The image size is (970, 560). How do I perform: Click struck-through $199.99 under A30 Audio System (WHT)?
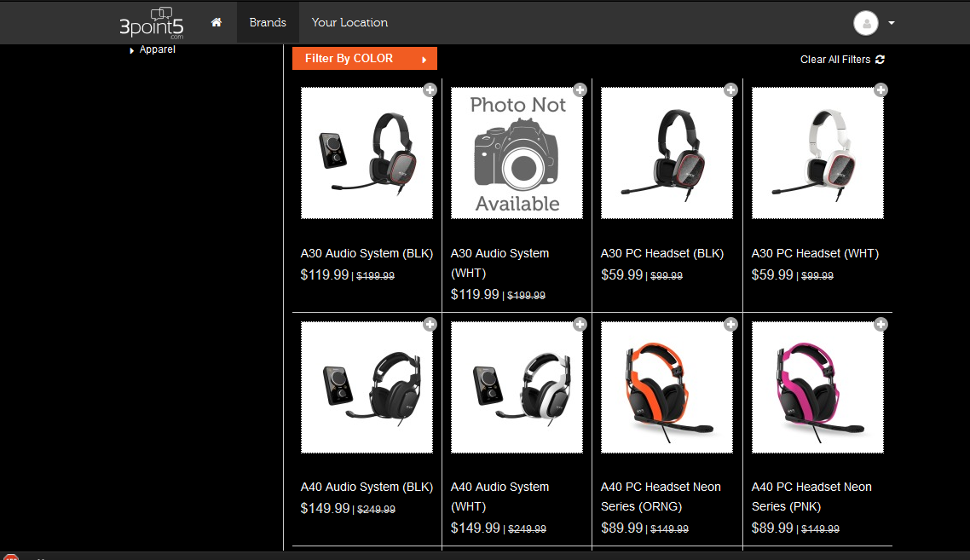coord(527,296)
